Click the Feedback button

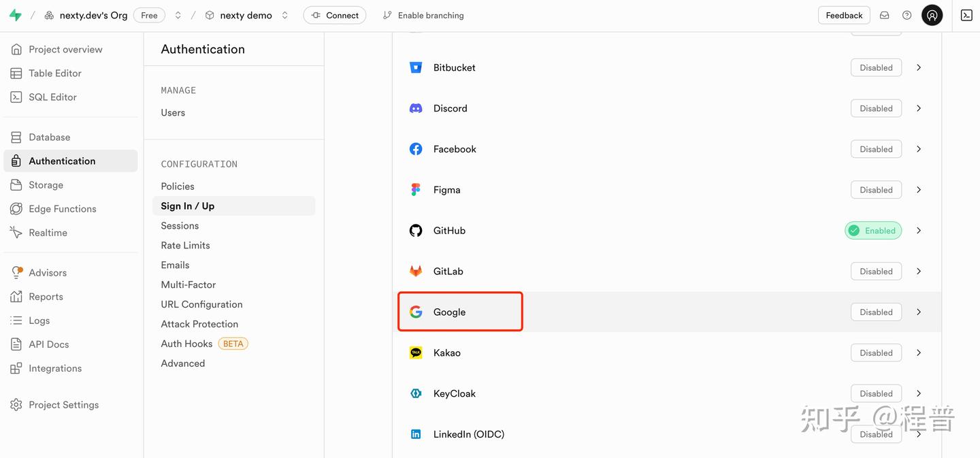click(x=844, y=15)
